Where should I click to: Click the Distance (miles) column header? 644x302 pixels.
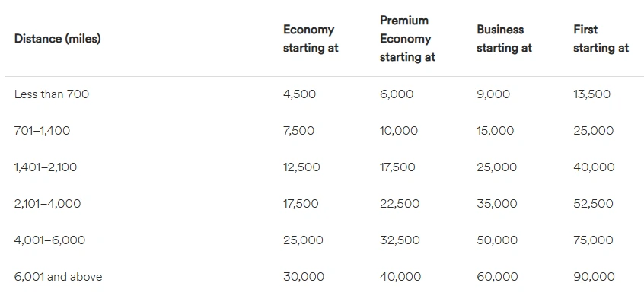pyautogui.click(x=58, y=39)
